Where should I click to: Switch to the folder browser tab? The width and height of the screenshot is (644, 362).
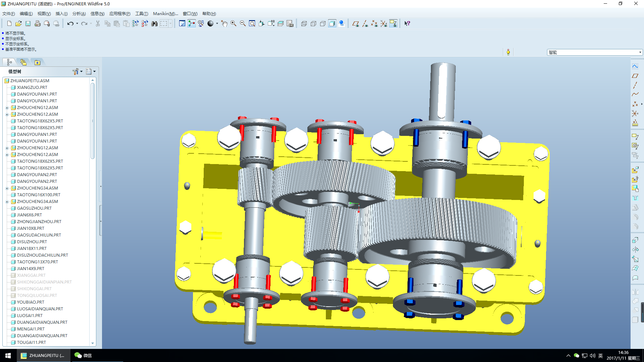tap(23, 62)
